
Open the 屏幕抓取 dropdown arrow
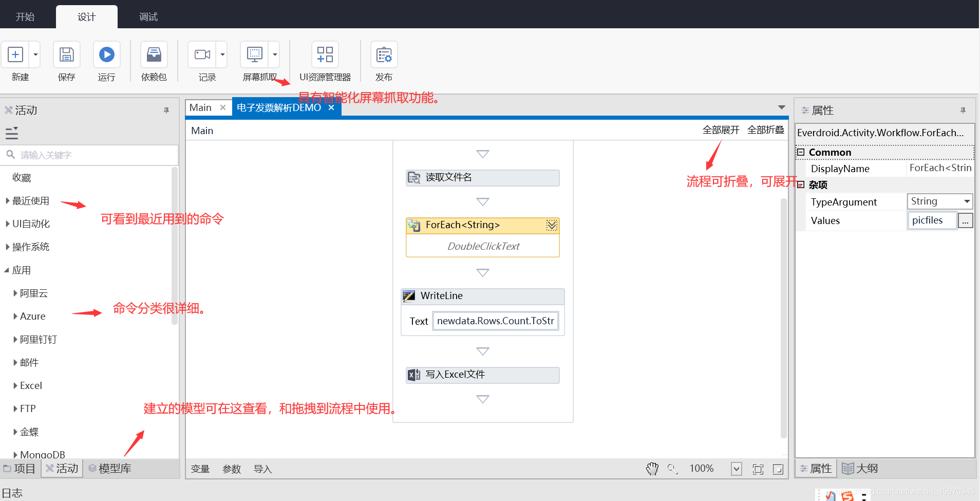[x=275, y=54]
